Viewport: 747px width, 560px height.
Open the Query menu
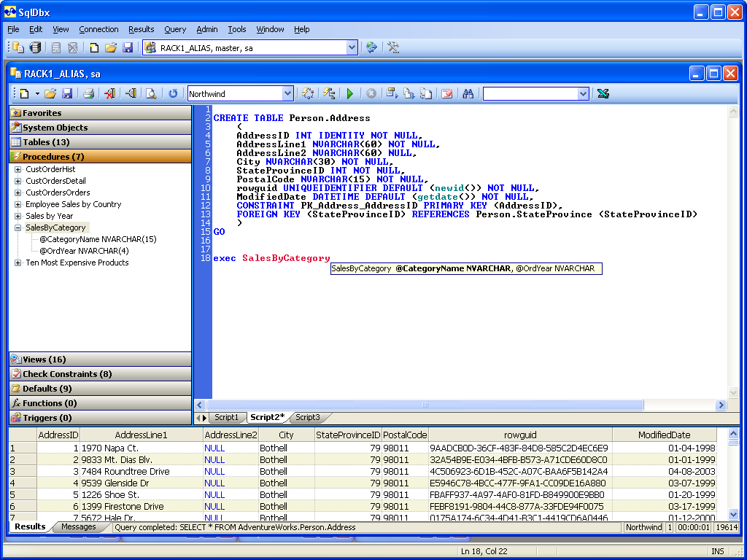point(175,29)
